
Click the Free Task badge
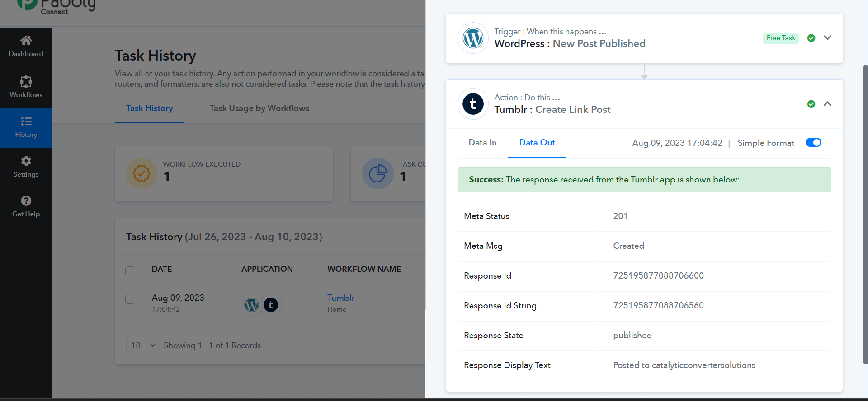point(781,38)
